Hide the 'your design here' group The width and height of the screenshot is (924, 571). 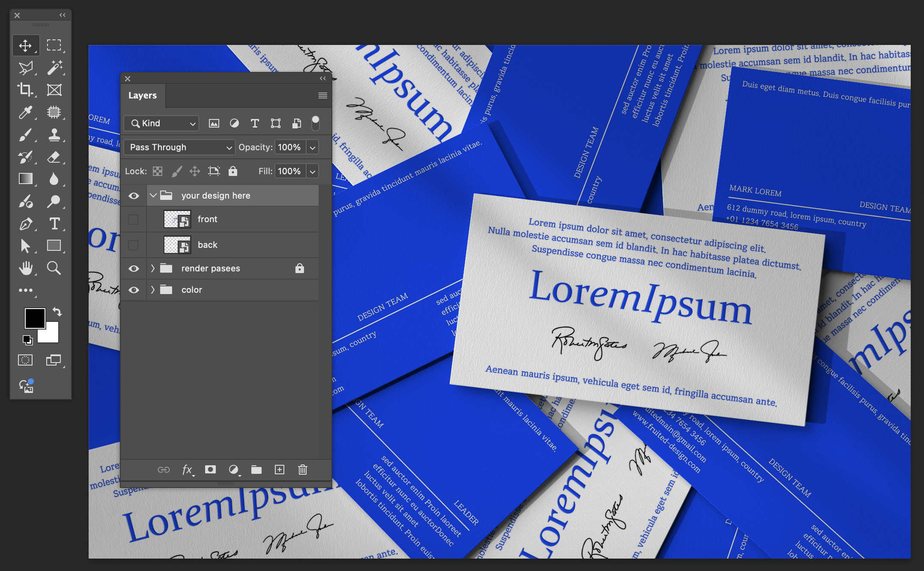click(x=134, y=196)
